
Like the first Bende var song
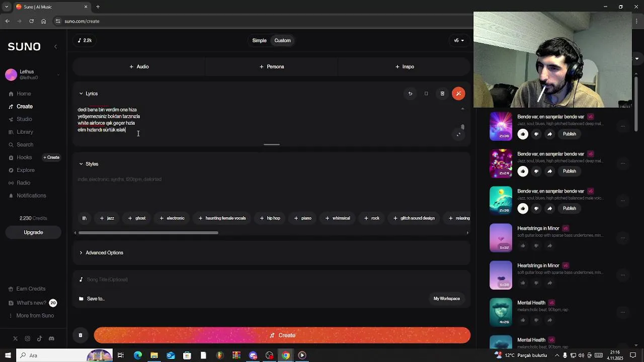tap(523, 134)
